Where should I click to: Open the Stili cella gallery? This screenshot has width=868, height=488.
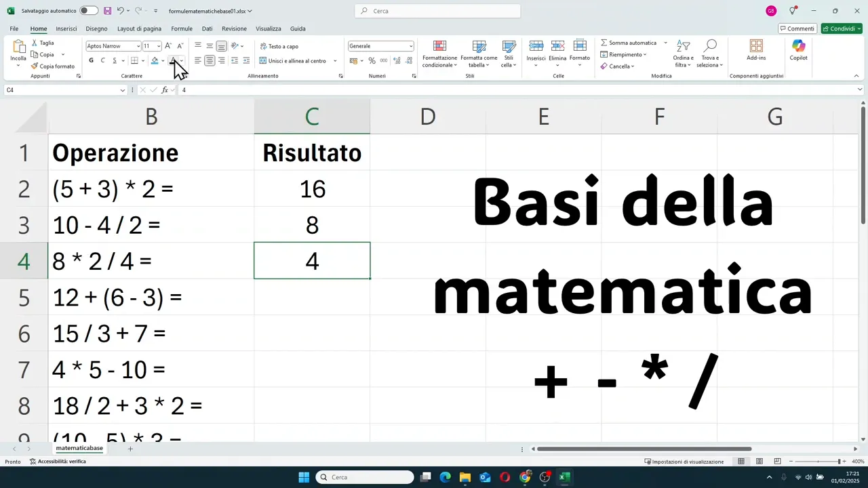pos(509,54)
